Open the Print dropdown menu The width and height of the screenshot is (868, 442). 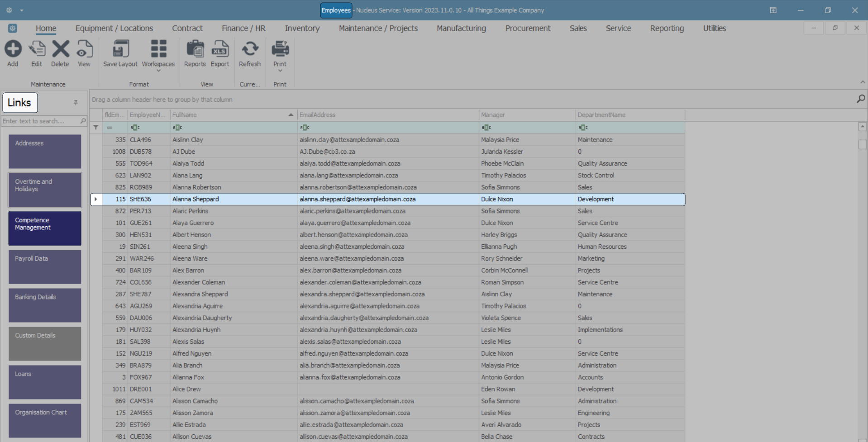point(280,71)
